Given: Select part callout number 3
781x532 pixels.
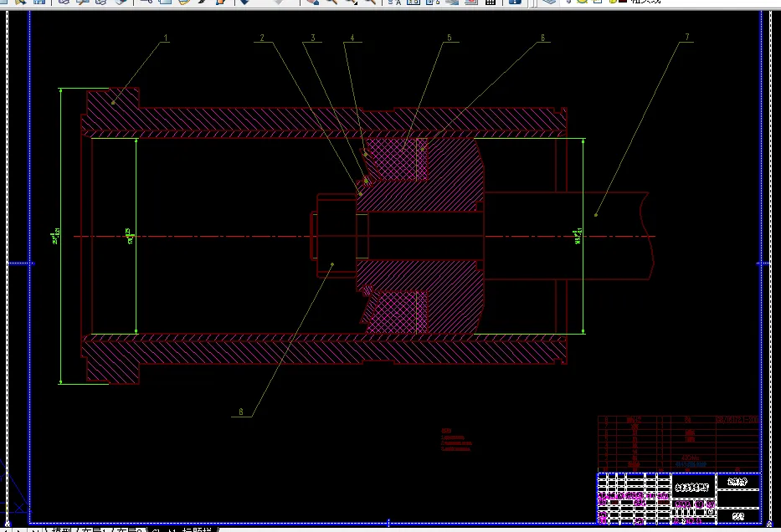Looking at the screenshot, I should (313, 38).
